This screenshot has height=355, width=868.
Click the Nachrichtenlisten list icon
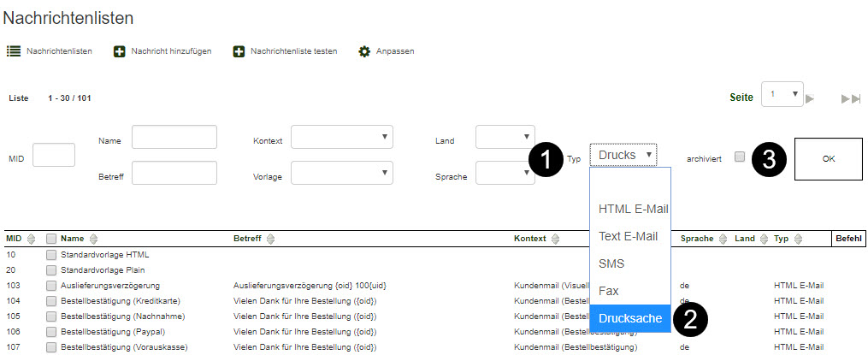(x=14, y=51)
